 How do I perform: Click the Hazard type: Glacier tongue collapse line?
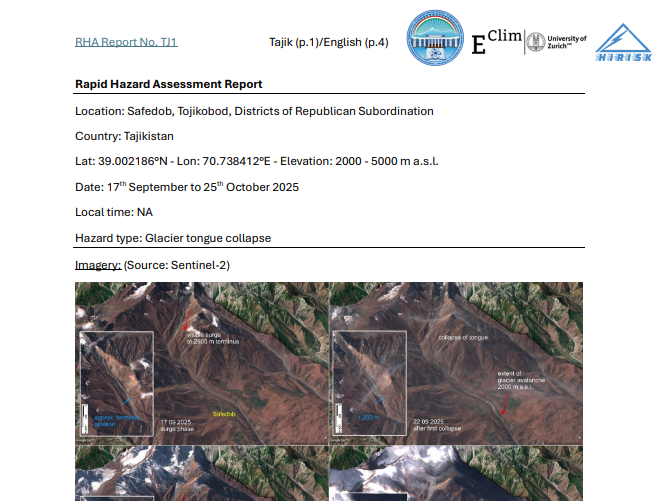point(173,238)
